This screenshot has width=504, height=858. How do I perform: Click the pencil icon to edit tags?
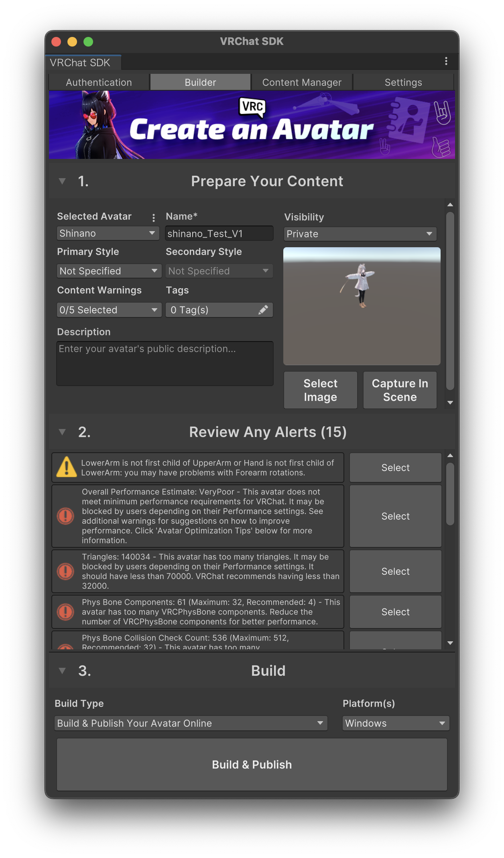263,310
